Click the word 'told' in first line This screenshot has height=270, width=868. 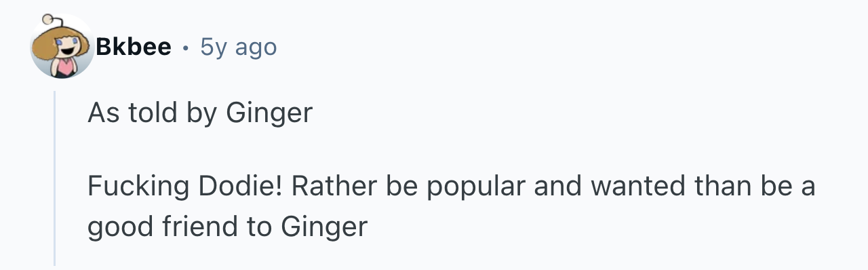pyautogui.click(x=149, y=113)
